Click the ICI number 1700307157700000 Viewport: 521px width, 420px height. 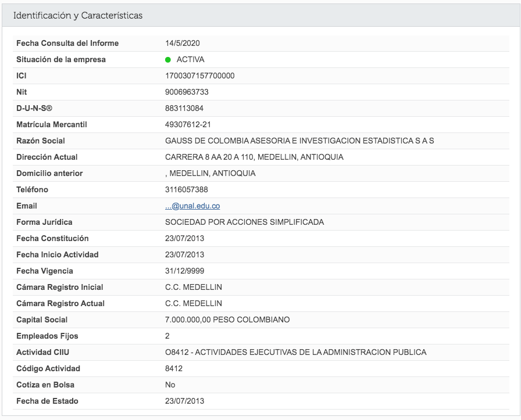(x=199, y=76)
